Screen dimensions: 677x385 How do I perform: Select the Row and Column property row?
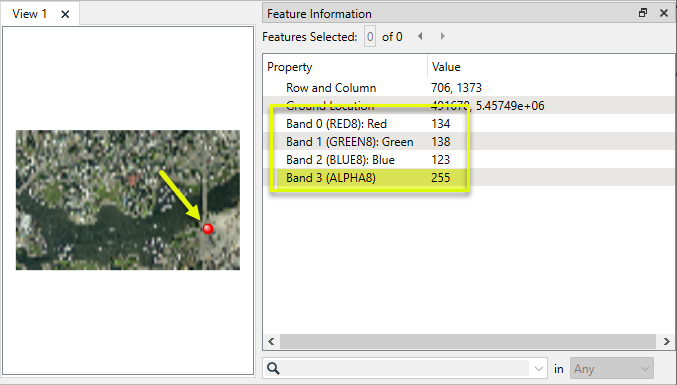point(469,88)
